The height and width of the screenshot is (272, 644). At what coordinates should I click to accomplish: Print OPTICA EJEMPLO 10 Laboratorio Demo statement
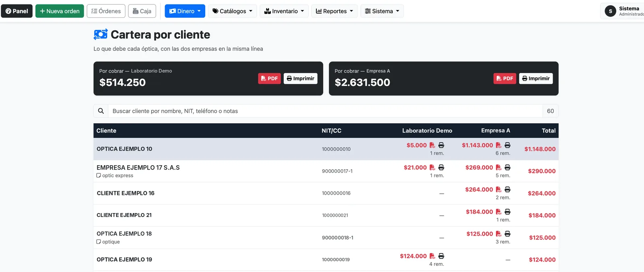coord(441,145)
